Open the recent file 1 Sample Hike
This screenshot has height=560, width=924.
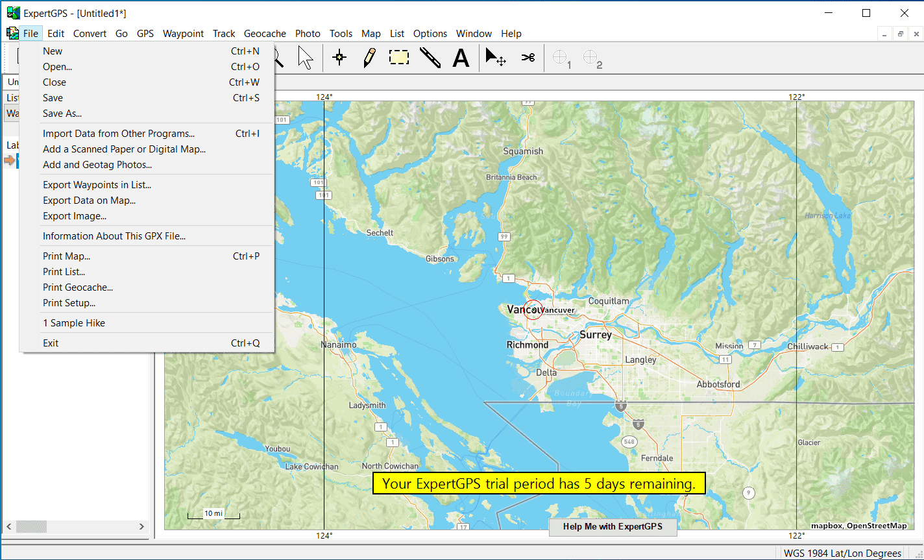[x=74, y=323]
